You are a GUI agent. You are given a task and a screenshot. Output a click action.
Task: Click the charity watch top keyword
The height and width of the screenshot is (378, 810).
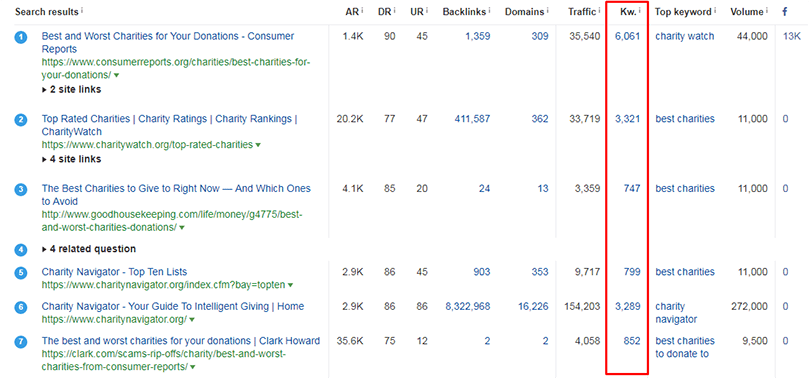point(684,36)
